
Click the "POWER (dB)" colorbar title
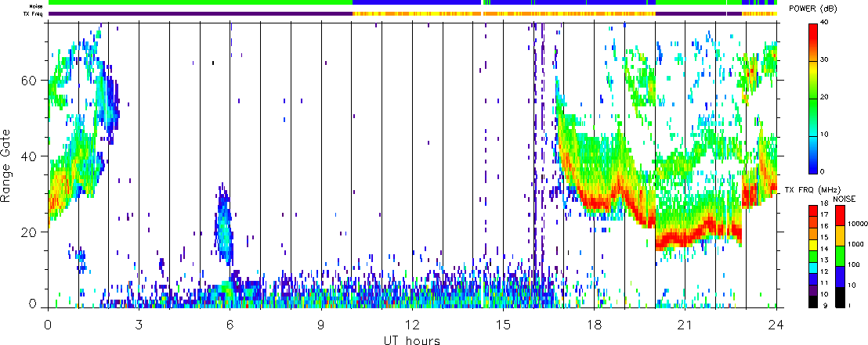pos(814,9)
